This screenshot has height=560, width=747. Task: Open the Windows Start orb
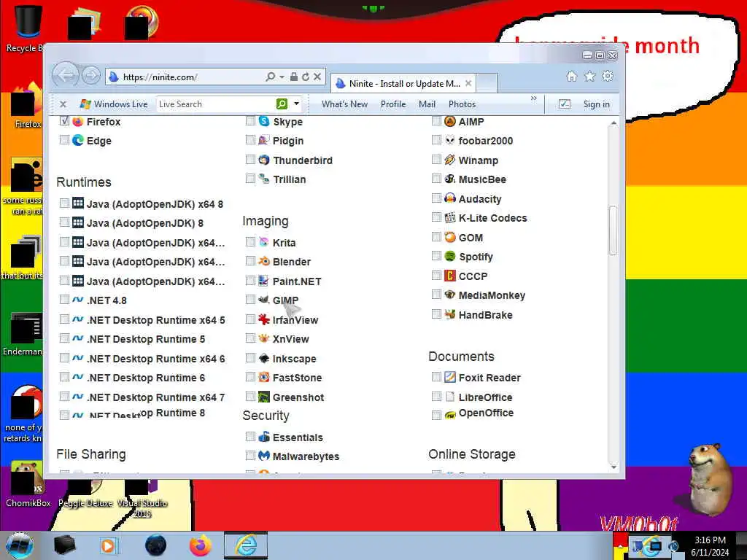pyautogui.click(x=20, y=545)
